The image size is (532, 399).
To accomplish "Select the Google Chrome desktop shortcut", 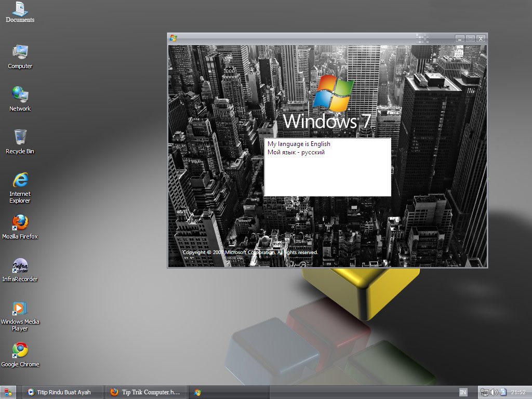I will pyautogui.click(x=20, y=355).
